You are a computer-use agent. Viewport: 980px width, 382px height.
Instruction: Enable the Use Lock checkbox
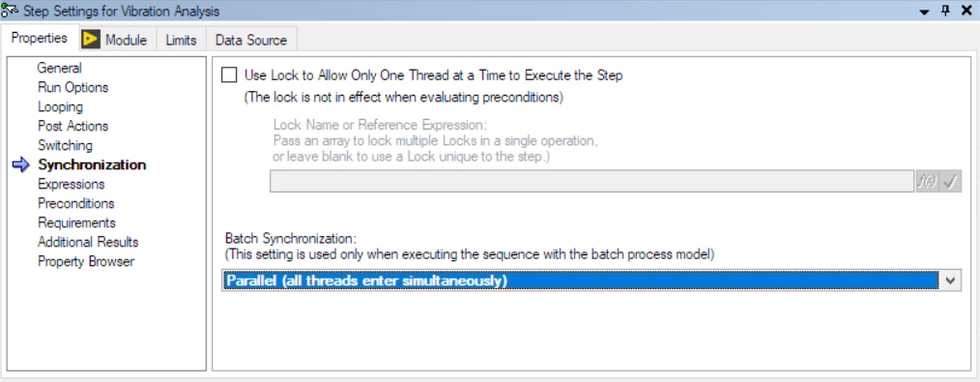230,75
